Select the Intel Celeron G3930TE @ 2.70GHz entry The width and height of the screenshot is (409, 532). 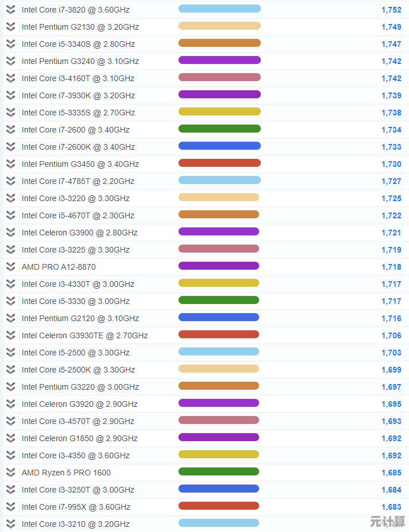(85, 335)
